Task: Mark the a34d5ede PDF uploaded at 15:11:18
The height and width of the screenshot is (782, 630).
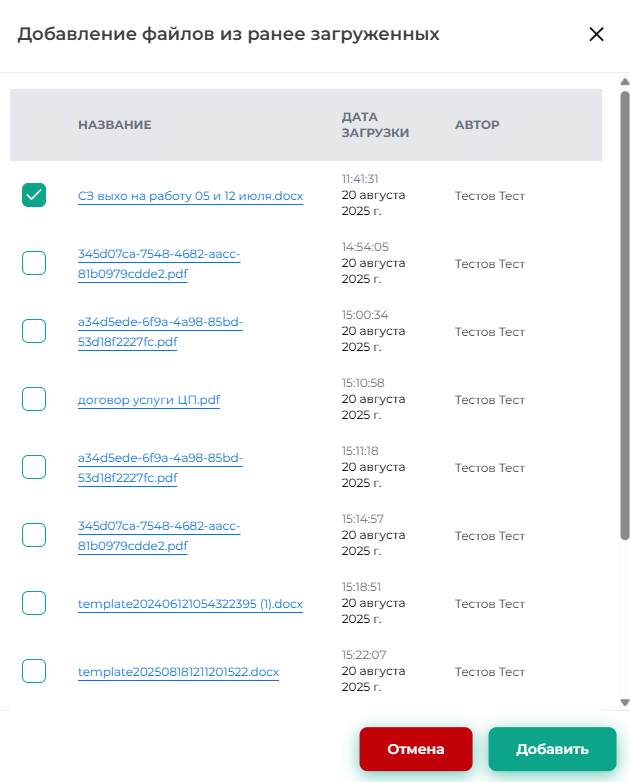Action: coord(34,467)
